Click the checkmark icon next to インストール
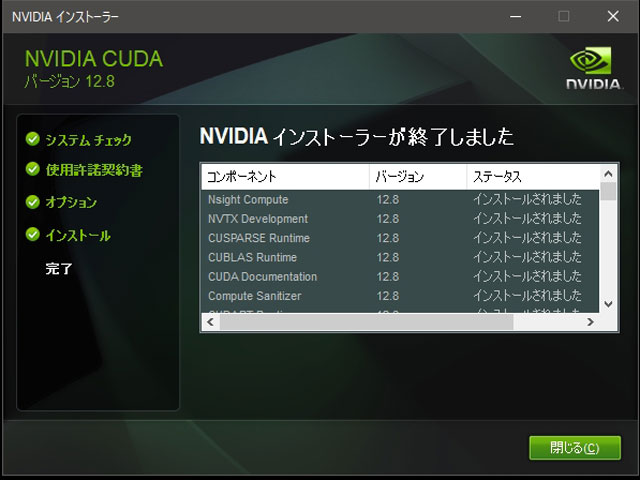The image size is (640, 480). tap(33, 236)
